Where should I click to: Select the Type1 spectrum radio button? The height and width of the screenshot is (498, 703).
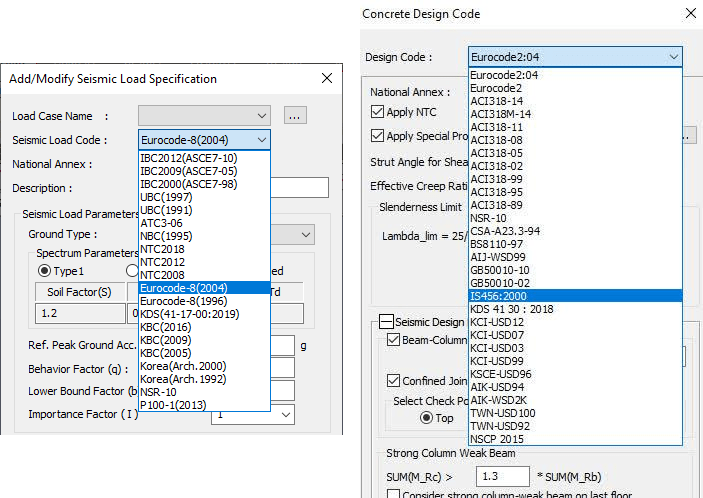pyautogui.click(x=44, y=271)
